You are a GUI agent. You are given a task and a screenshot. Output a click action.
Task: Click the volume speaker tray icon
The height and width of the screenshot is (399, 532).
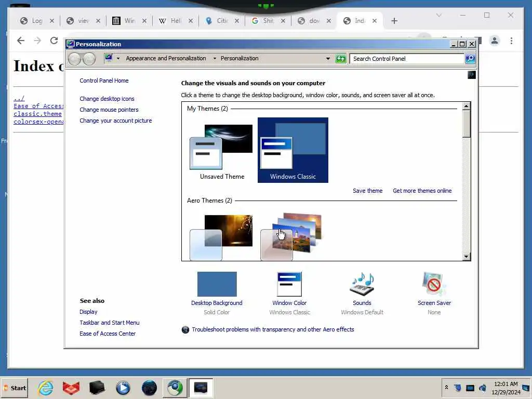point(483,388)
